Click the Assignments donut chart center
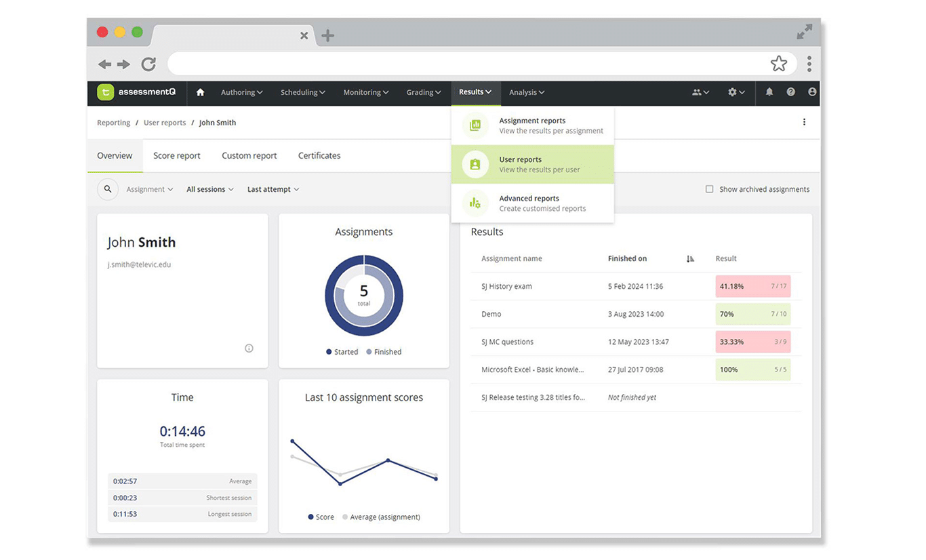The image size is (926, 560). pyautogui.click(x=364, y=294)
